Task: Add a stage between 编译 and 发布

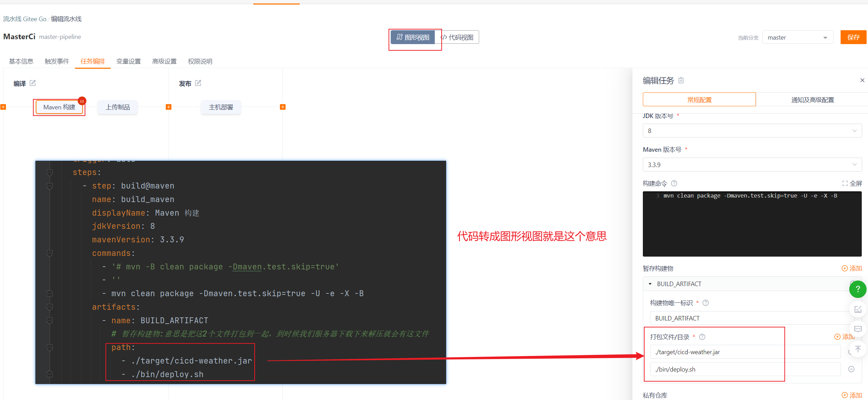Action: (169, 107)
